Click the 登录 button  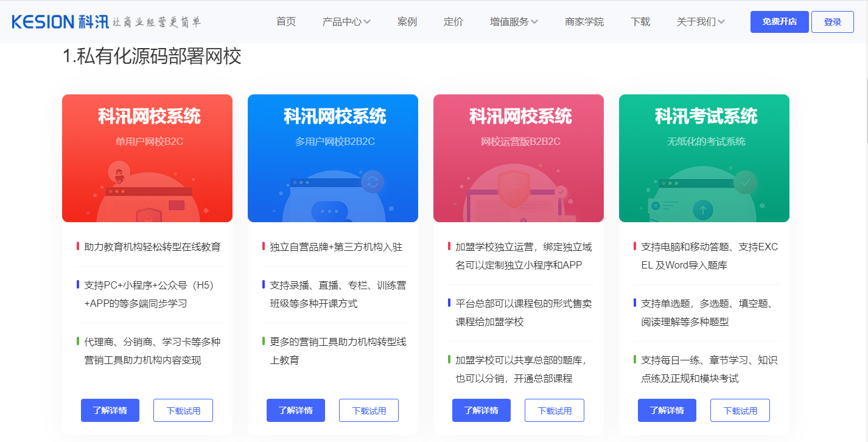833,22
